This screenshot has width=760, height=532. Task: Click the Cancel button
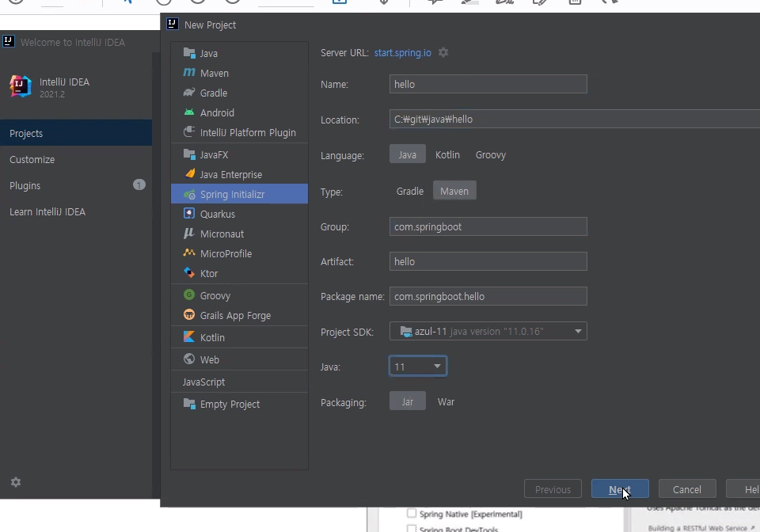(x=687, y=489)
